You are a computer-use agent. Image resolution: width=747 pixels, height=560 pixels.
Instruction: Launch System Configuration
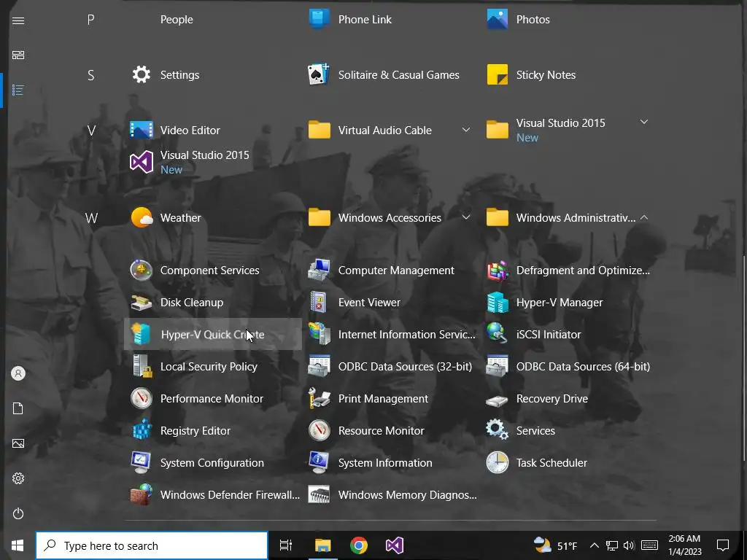212,462
